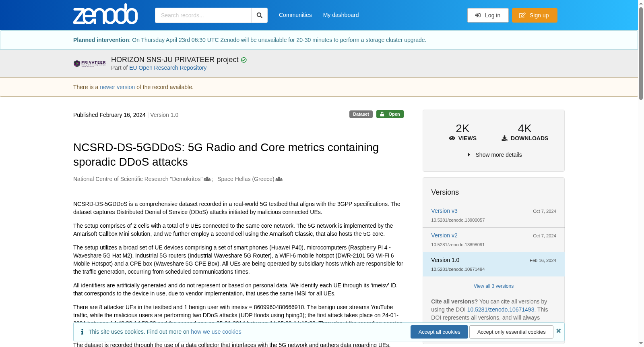The width and height of the screenshot is (644, 347).
Task: Click the Log in button
Action: click(x=488, y=15)
